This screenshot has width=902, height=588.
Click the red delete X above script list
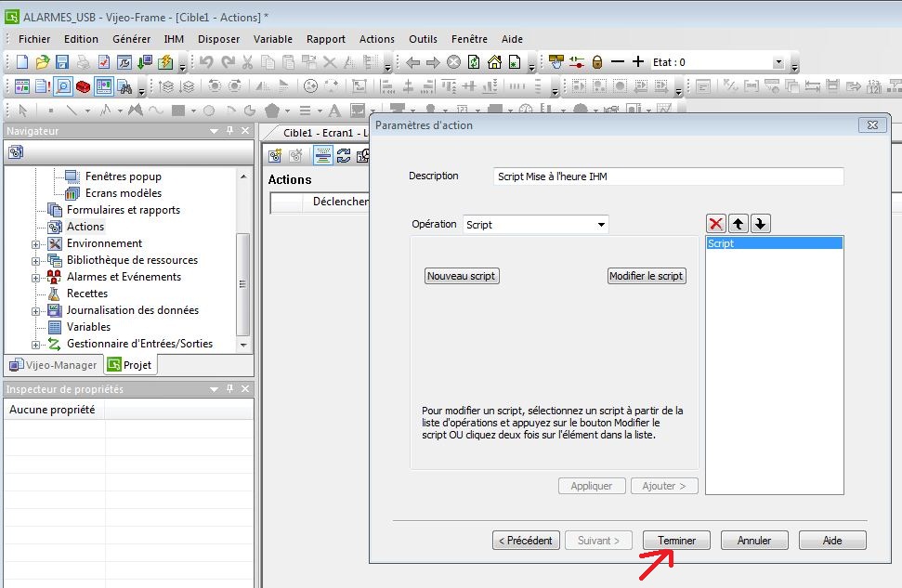pyautogui.click(x=716, y=224)
